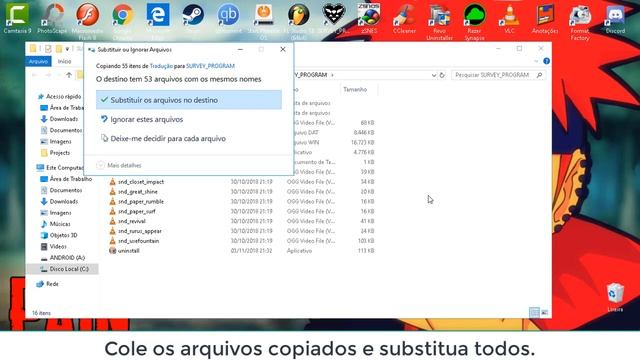Open VLC desktop shortcut
This screenshot has height=360, width=640.
pos(509,18)
